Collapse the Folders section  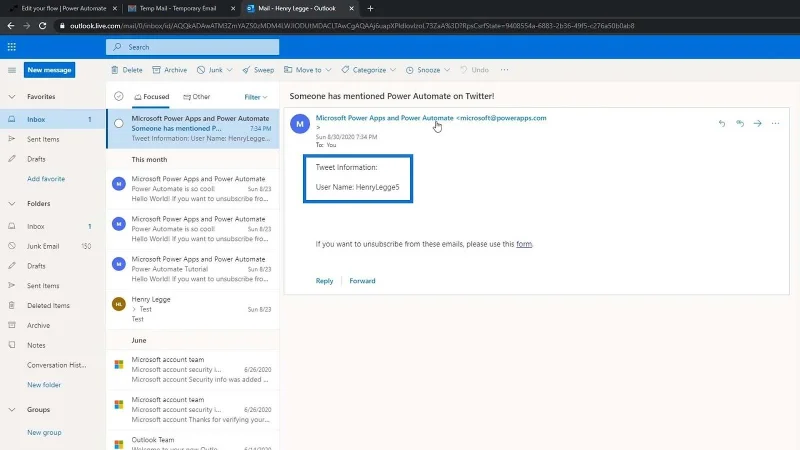[12, 204]
